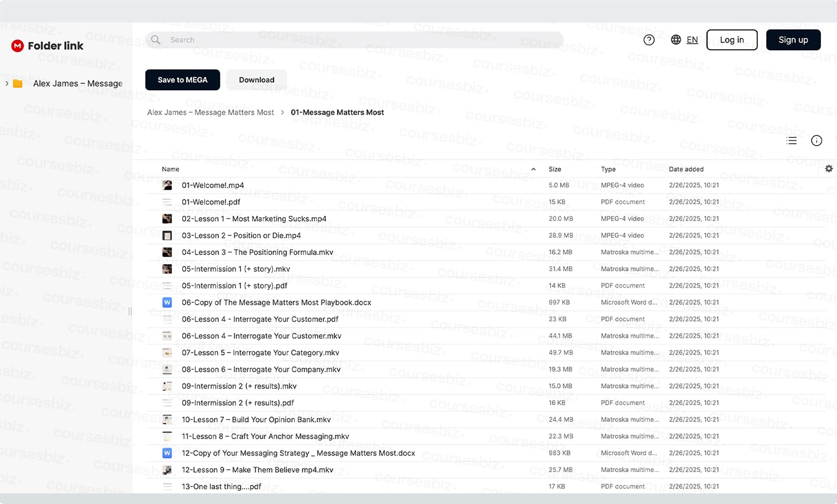Click the Log in button
Screen dimensions: 837x504
[732, 40]
